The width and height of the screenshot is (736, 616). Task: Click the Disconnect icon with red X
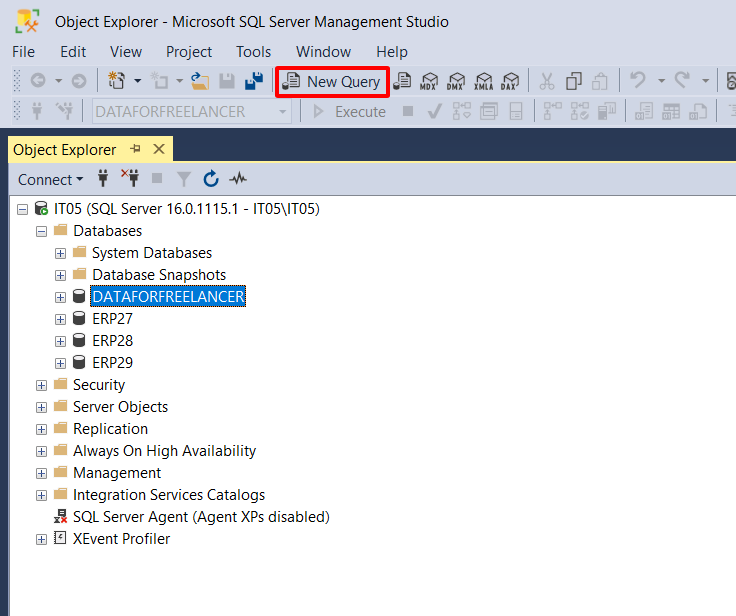pos(130,178)
